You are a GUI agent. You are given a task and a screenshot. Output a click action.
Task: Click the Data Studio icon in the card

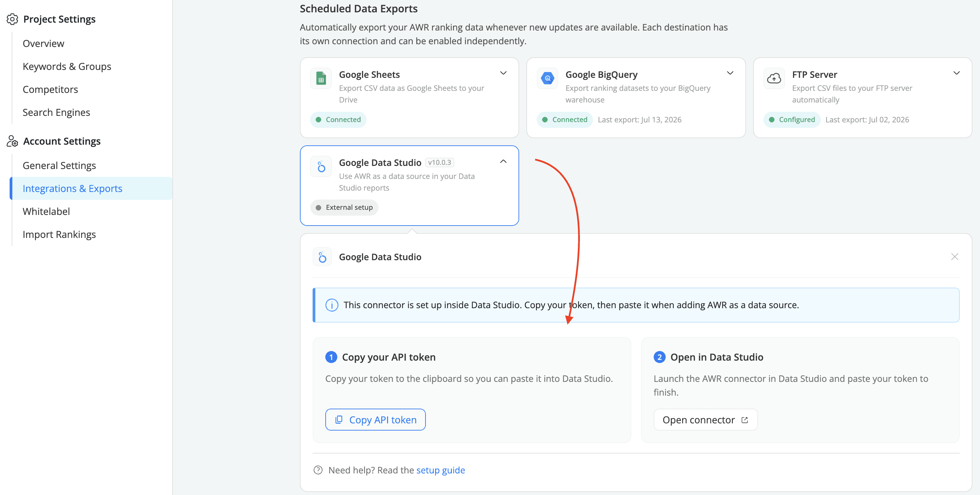tap(321, 167)
